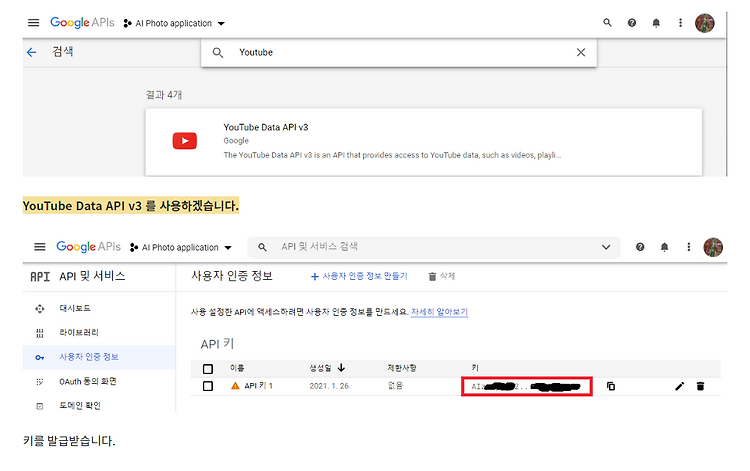Click Google APIs logo in top header
The width and height of the screenshot is (750, 471).
tap(82, 22)
